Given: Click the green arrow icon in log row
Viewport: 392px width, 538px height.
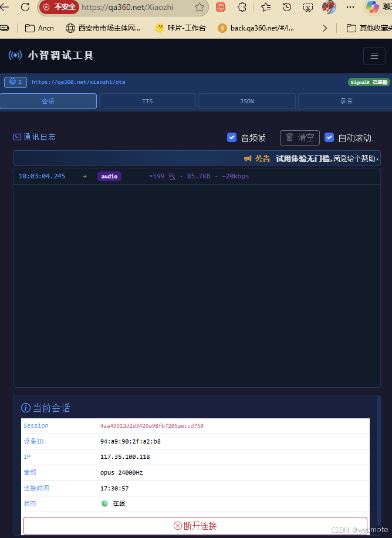Looking at the screenshot, I should (85, 177).
